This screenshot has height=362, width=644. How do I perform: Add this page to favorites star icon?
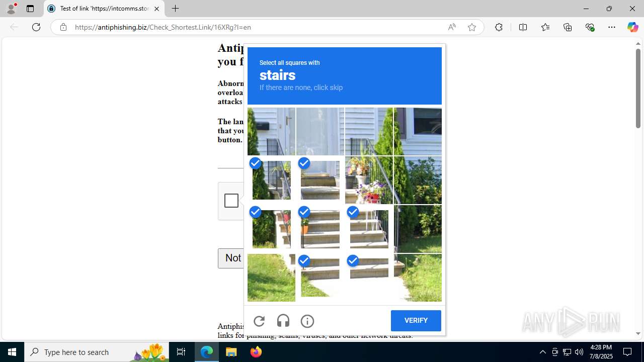(x=472, y=27)
